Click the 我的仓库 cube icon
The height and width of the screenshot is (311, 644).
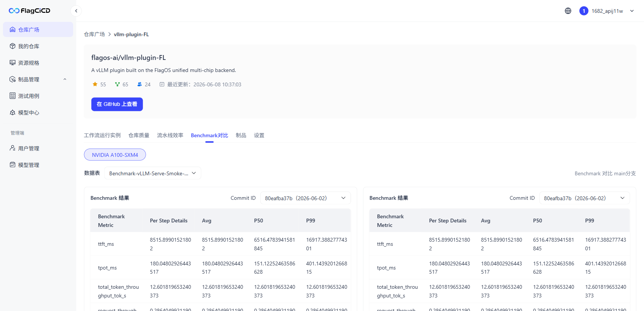[12, 46]
